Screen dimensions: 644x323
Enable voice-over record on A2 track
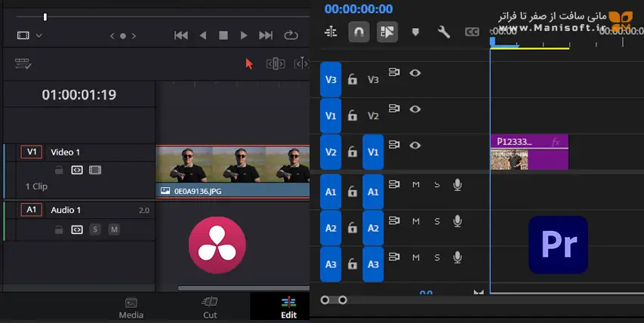[x=458, y=221]
